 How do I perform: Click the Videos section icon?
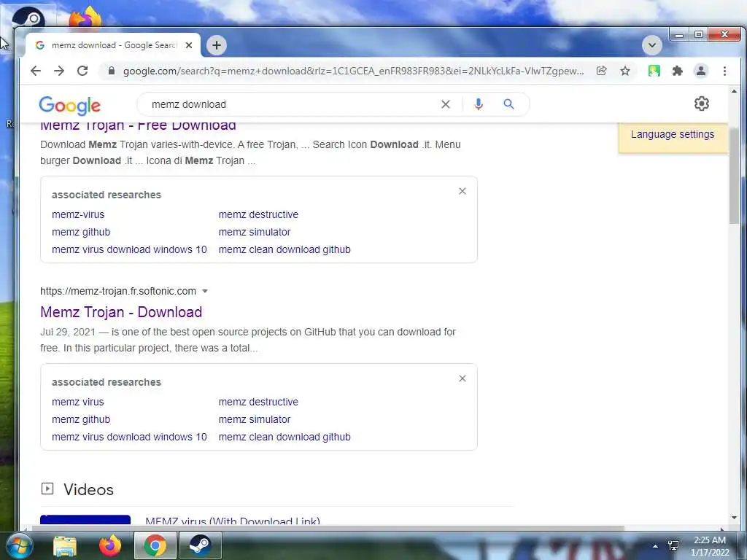[x=47, y=489]
